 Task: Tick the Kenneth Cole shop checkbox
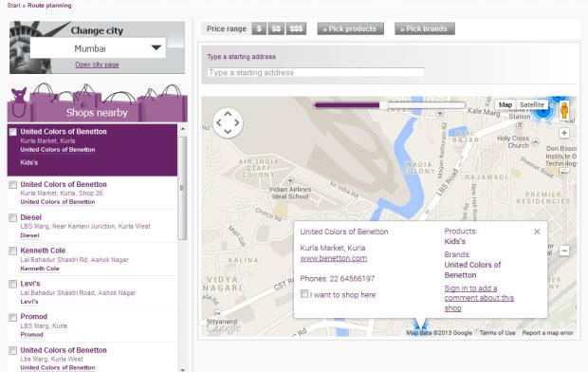click(12, 251)
